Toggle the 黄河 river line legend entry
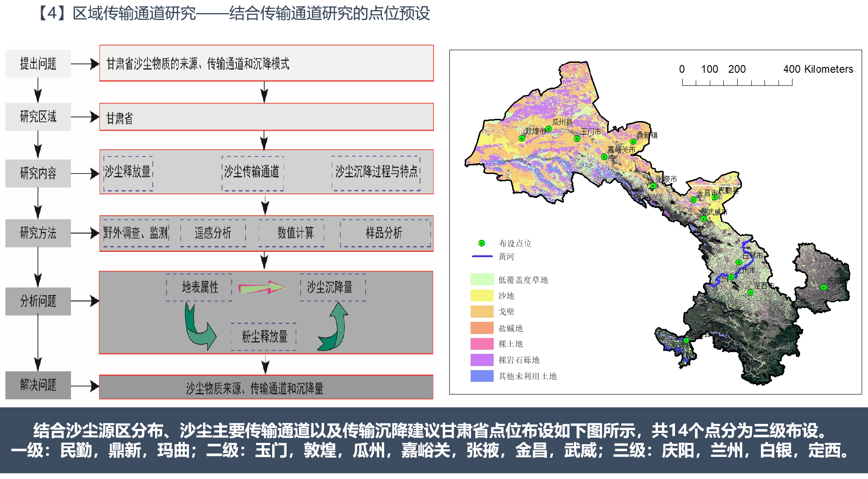The width and height of the screenshot is (868, 479). 482,256
